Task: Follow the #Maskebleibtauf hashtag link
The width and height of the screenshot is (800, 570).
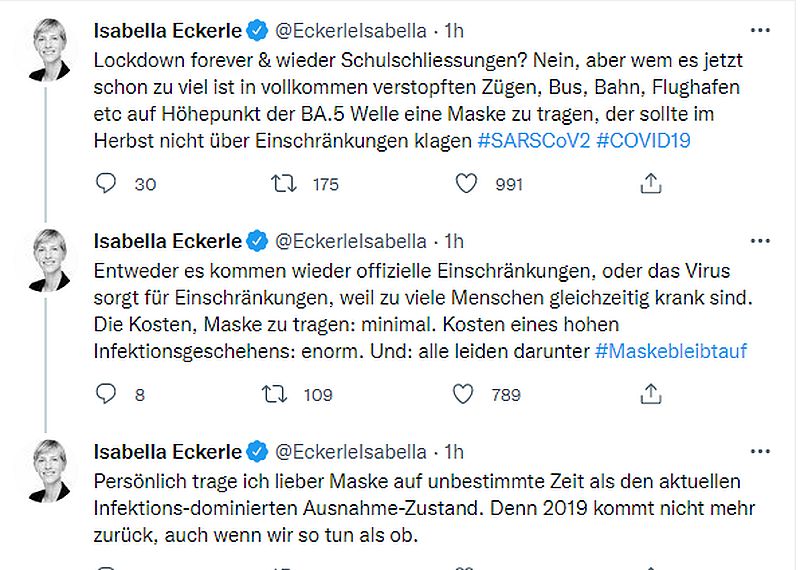Action: pyautogui.click(x=670, y=352)
